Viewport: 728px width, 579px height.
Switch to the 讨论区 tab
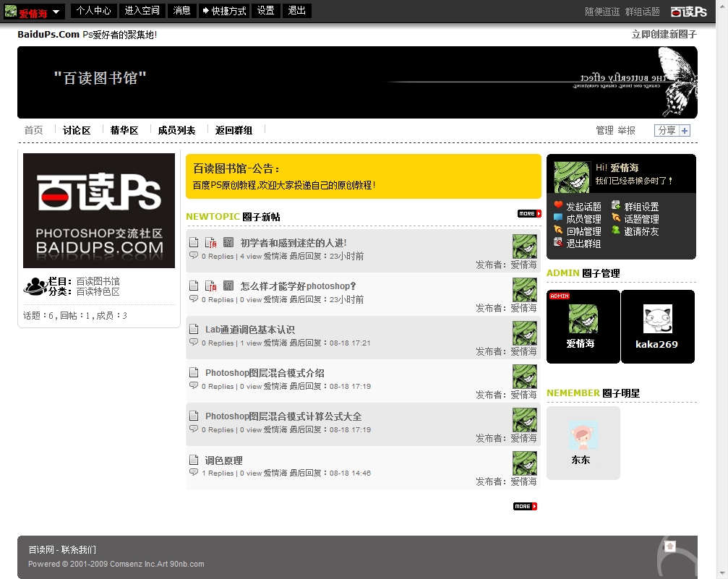coord(77,130)
